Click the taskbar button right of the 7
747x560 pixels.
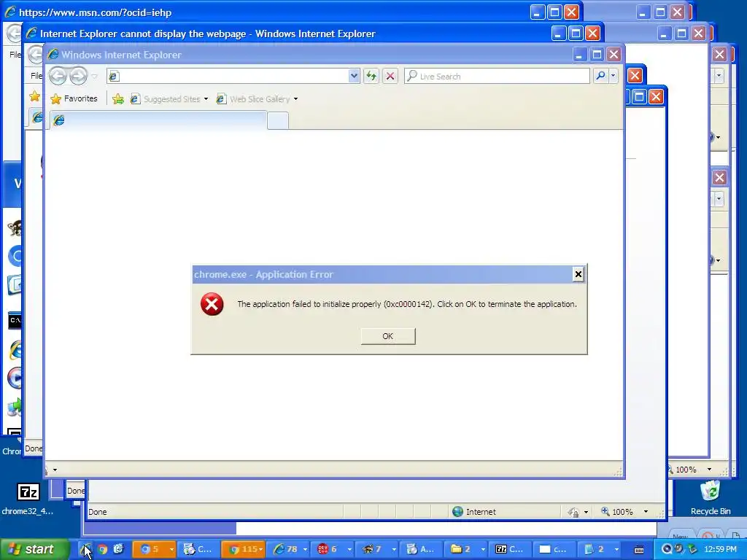(419, 550)
